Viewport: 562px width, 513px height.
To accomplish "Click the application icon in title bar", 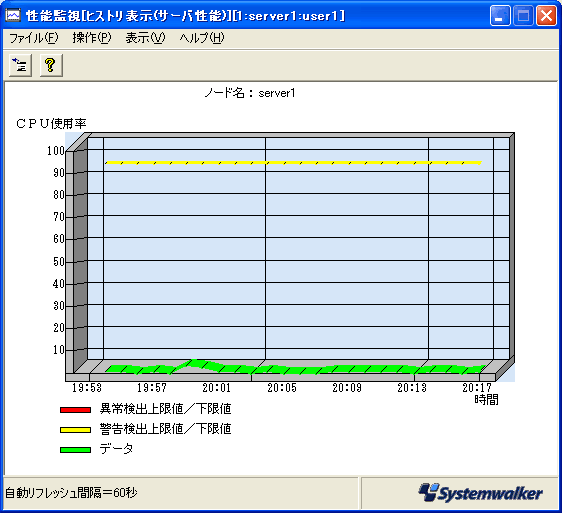I will (x=13, y=15).
